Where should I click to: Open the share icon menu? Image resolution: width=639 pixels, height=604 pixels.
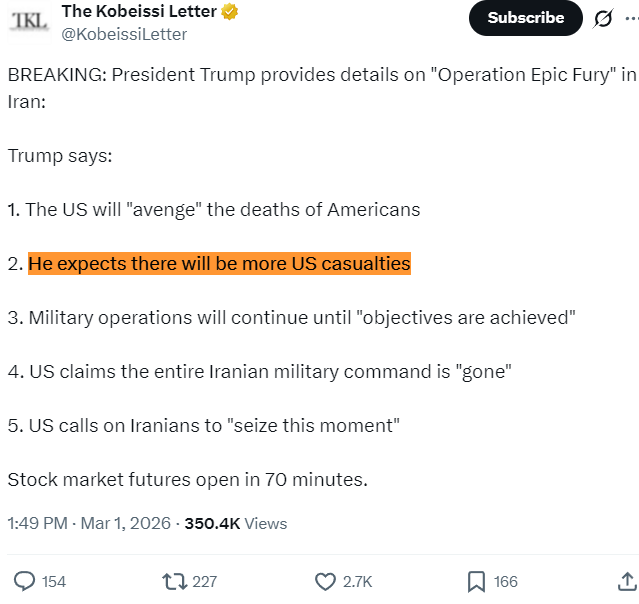(x=627, y=581)
